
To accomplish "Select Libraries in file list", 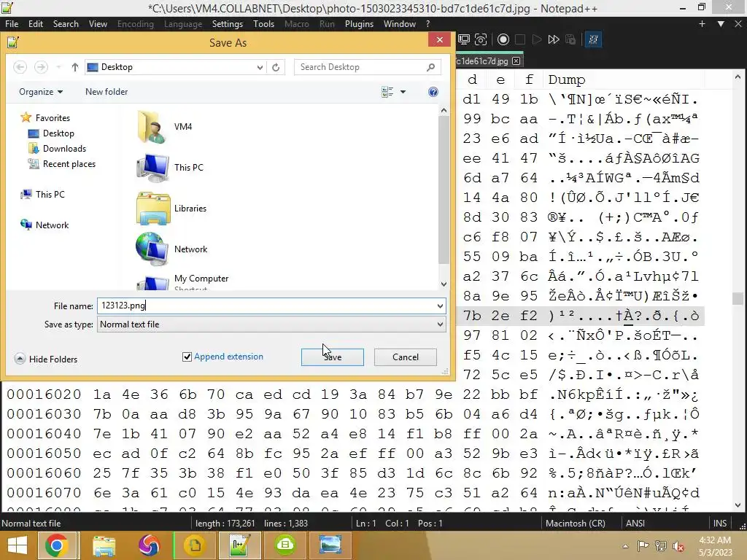I will (x=171, y=208).
